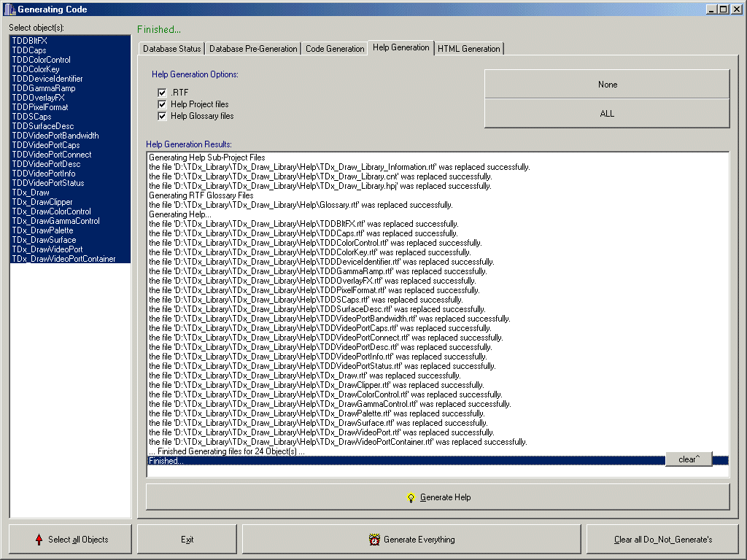
Task: Select TDDBltFX in the object list
Action: (30, 41)
